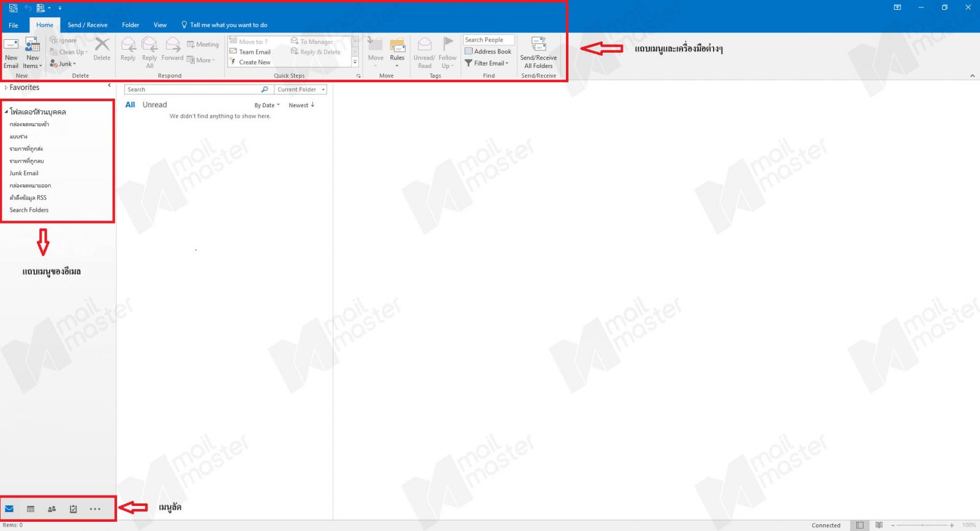Switch to Reading view in status bar
This screenshot has width=980, height=531.
[x=879, y=525]
